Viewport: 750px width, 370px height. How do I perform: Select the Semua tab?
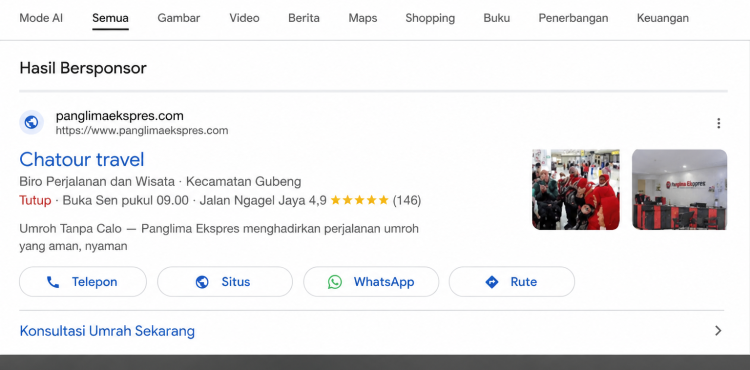[x=110, y=18]
